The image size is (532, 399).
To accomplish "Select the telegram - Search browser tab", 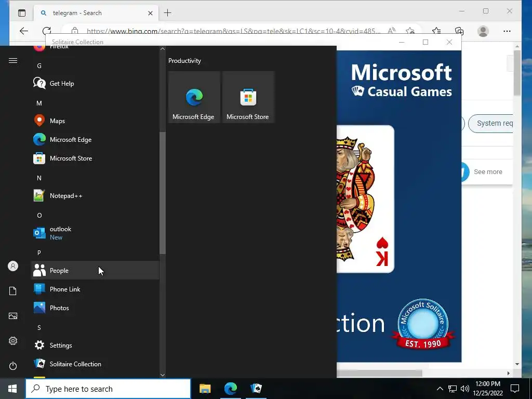I will [96, 13].
